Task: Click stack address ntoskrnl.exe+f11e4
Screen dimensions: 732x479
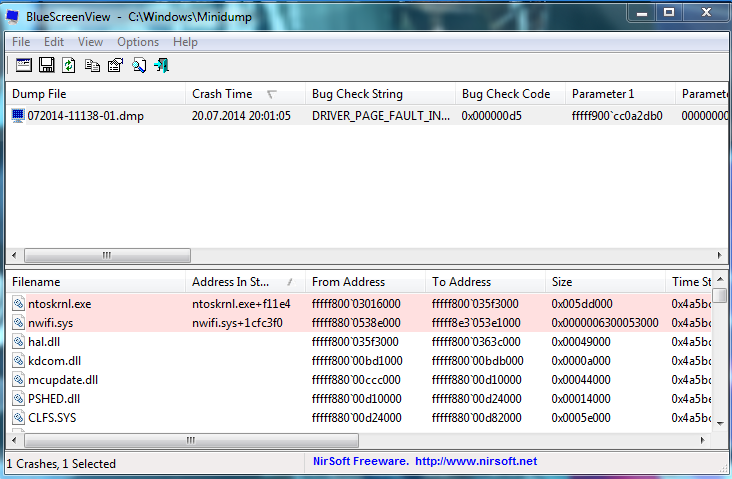Action: [x=241, y=304]
